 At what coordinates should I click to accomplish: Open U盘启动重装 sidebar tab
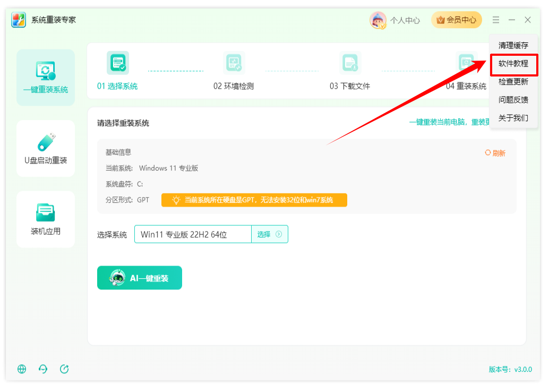pos(46,148)
